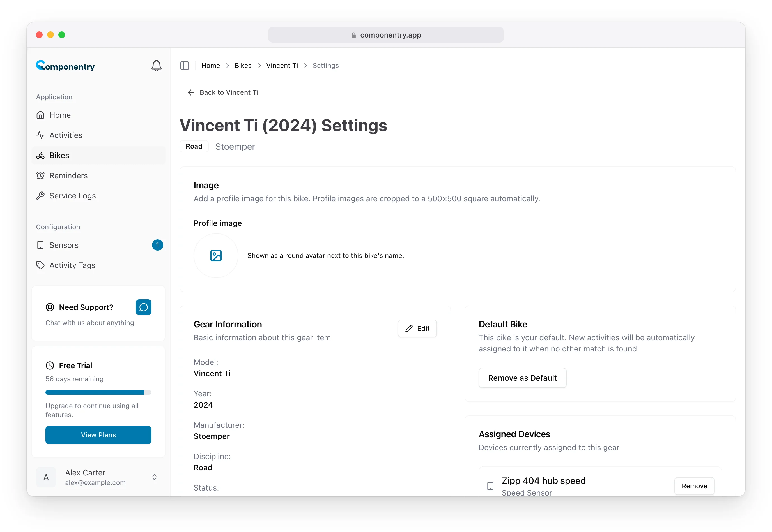Click the Free Trial clock icon
This screenshot has height=532, width=772.
click(50, 366)
